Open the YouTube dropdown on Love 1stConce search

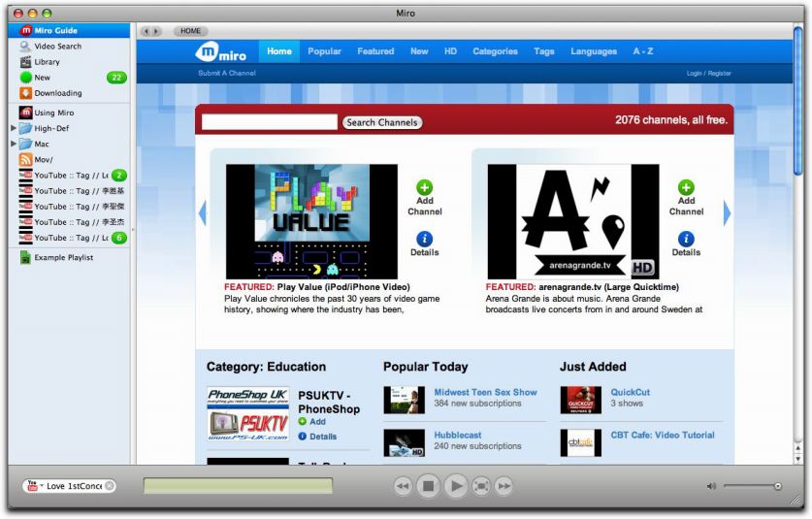click(x=35, y=486)
